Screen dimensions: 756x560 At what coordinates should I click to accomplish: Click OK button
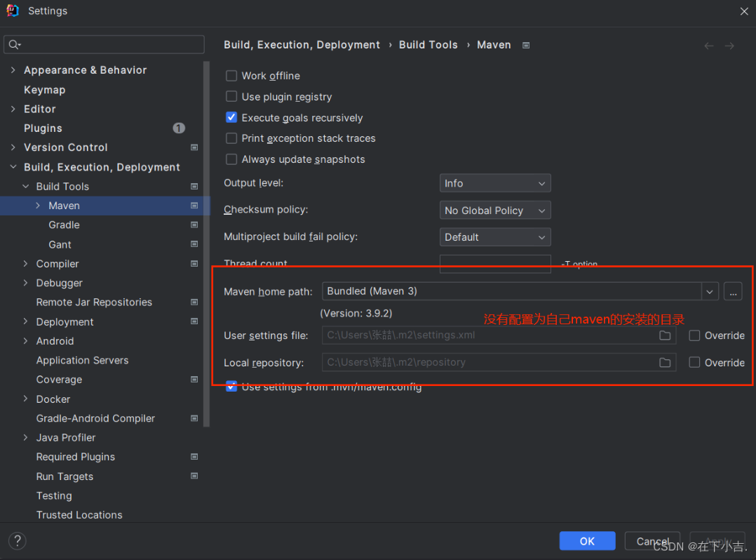[587, 541]
